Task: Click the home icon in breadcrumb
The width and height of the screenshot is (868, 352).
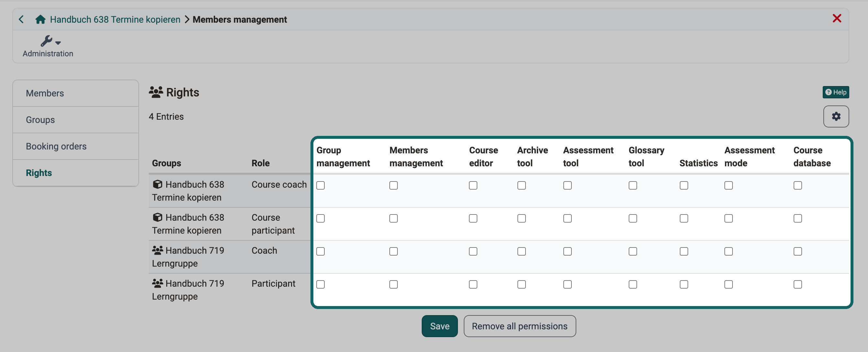Action: click(40, 19)
